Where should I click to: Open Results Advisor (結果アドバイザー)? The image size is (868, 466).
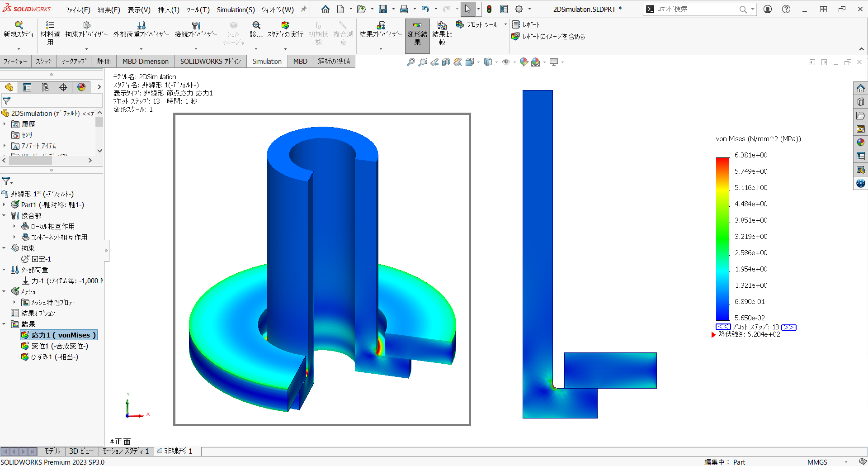pyautogui.click(x=381, y=30)
